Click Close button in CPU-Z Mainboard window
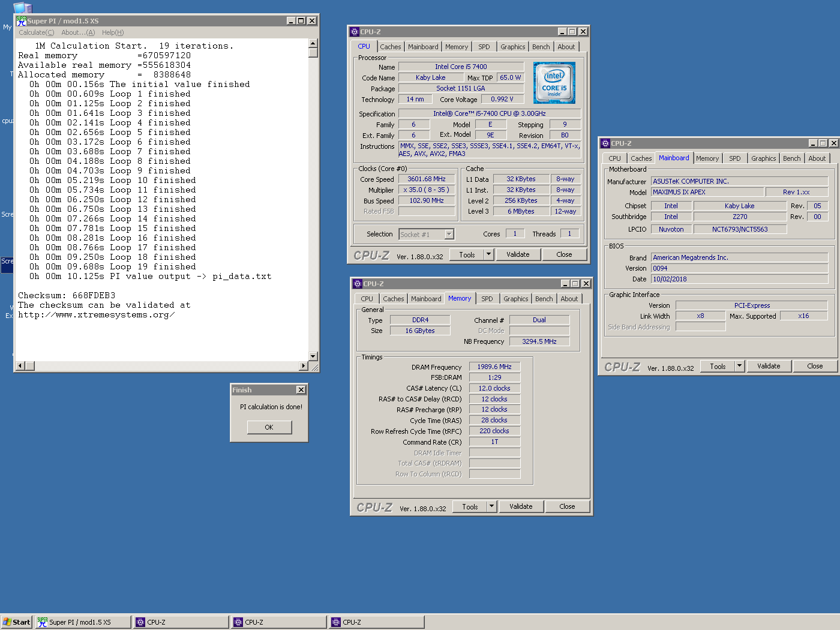The image size is (840, 630). (x=815, y=366)
